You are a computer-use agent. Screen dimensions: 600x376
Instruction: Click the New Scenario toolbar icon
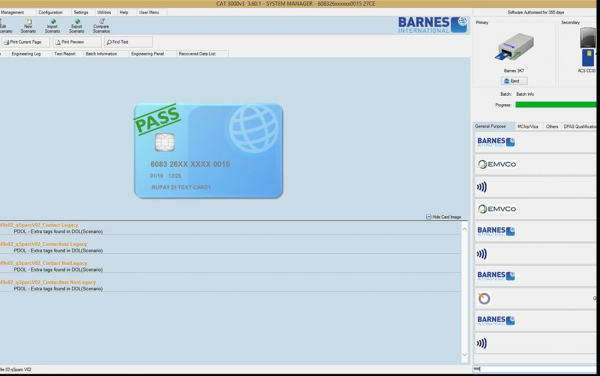(x=28, y=26)
